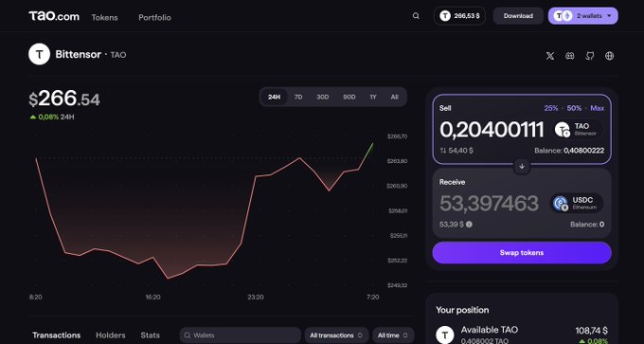Select the 7D chart range

[x=298, y=97]
